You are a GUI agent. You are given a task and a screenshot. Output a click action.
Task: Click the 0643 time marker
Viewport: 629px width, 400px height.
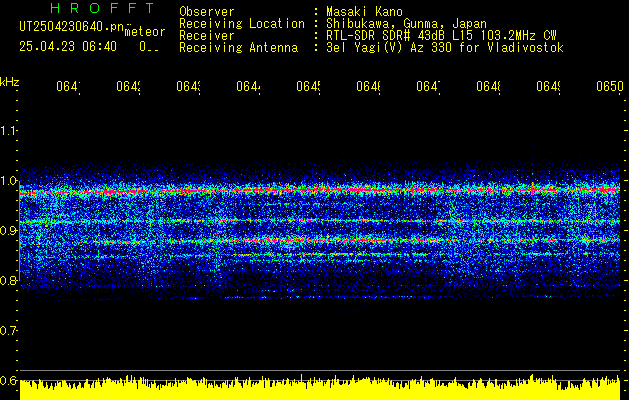tap(189, 86)
